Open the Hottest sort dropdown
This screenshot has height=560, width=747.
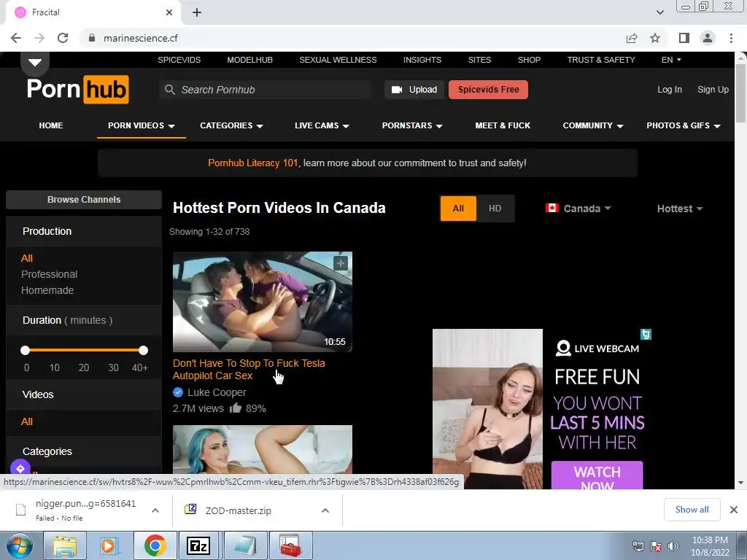680,209
